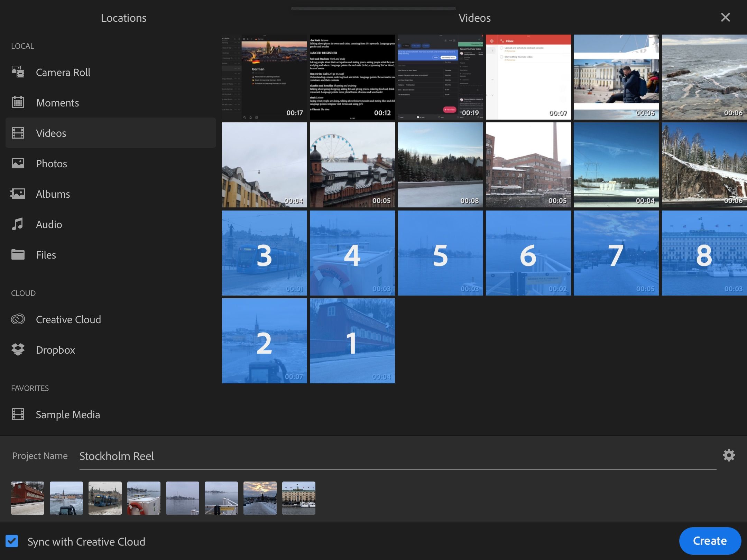Tap the drag handle bar at top
This screenshot has width=747, height=560.
373,8
